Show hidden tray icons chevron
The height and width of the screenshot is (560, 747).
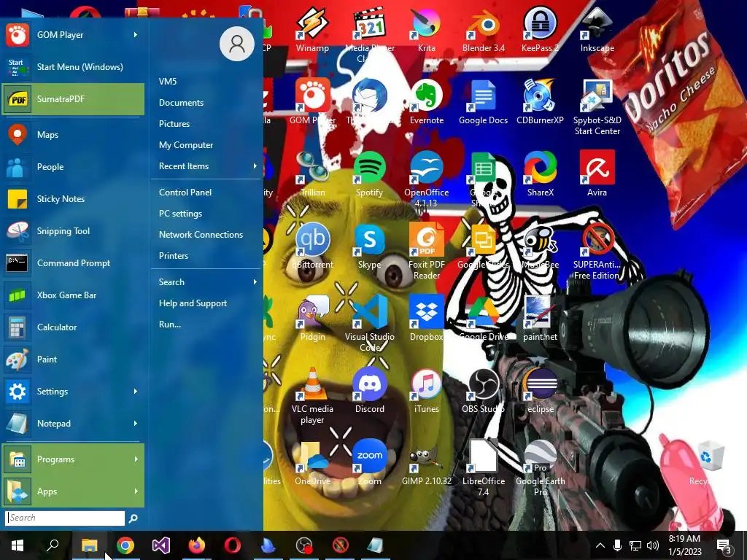600,545
